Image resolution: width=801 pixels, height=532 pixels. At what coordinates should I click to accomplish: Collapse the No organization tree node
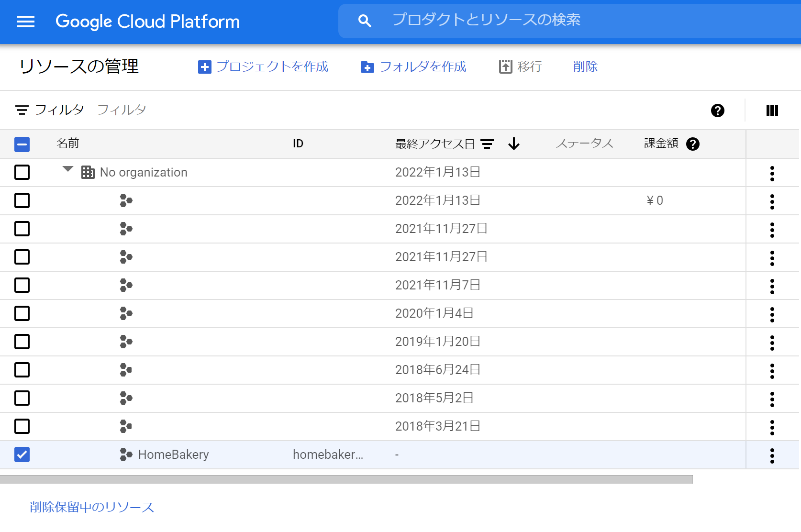click(x=68, y=169)
